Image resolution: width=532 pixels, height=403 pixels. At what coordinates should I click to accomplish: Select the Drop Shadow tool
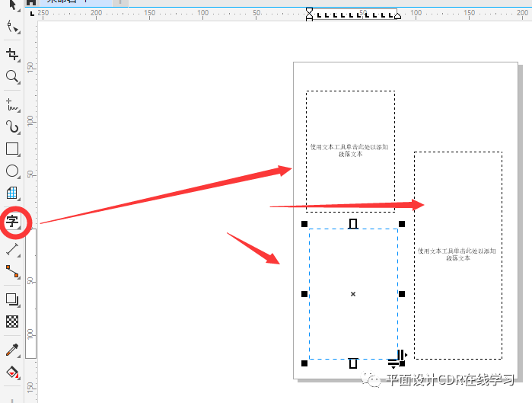[12, 299]
